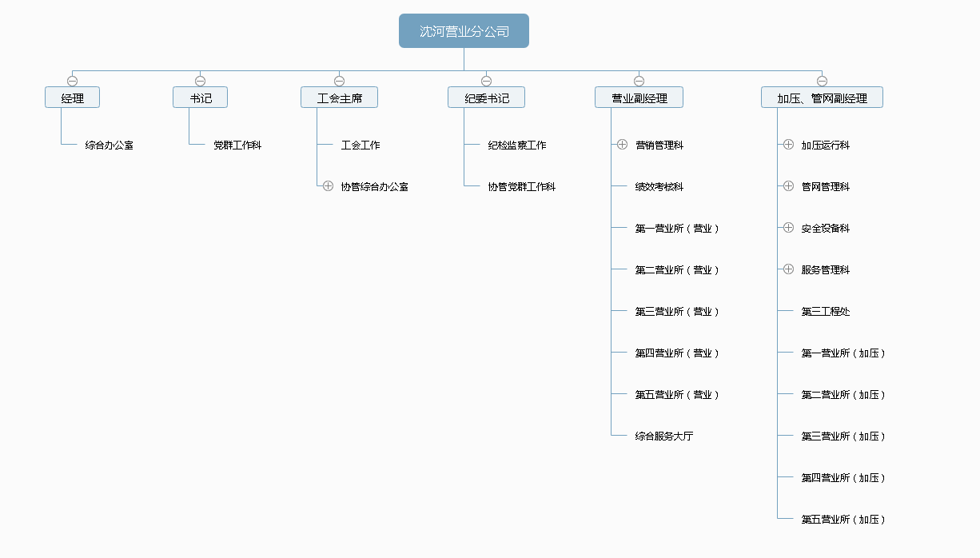Select the root node 沈河营业分公司
Viewport: 980px width, 558px height.
464,31
